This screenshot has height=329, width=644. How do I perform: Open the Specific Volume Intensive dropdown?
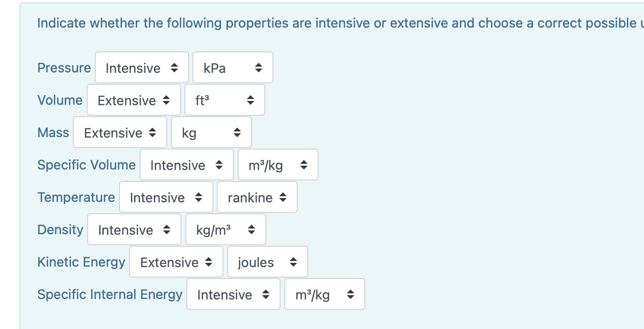click(186, 164)
